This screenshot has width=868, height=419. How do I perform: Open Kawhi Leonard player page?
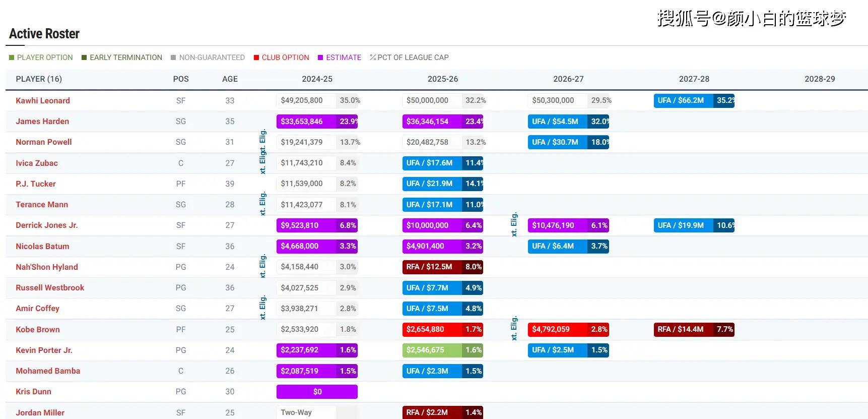43,100
